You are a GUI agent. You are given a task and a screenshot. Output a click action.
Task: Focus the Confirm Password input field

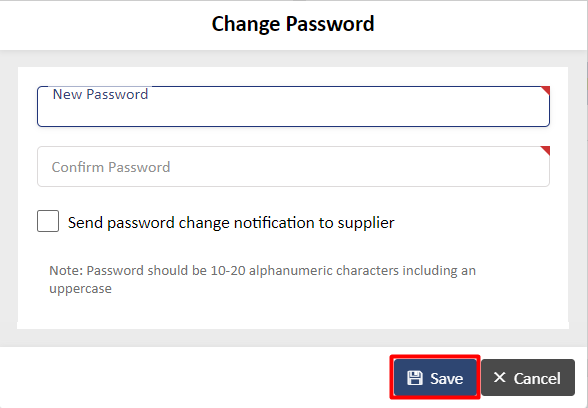click(293, 166)
